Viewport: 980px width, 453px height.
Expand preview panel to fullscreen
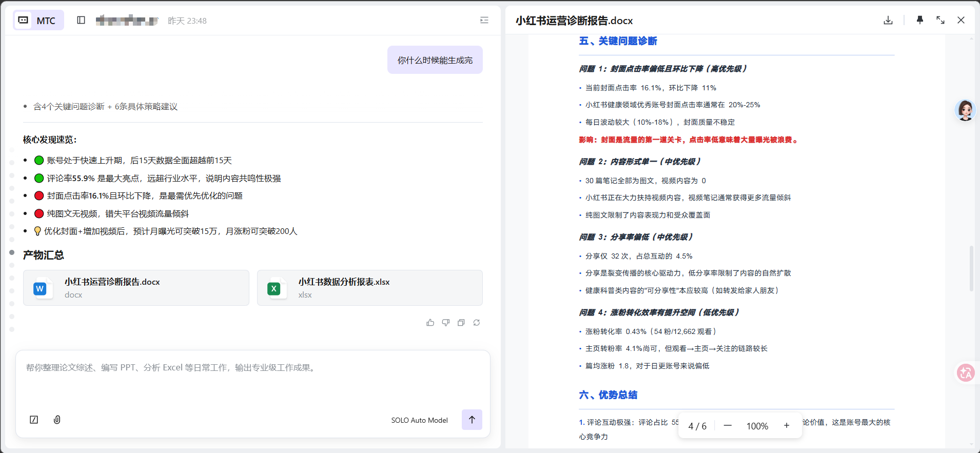click(940, 21)
